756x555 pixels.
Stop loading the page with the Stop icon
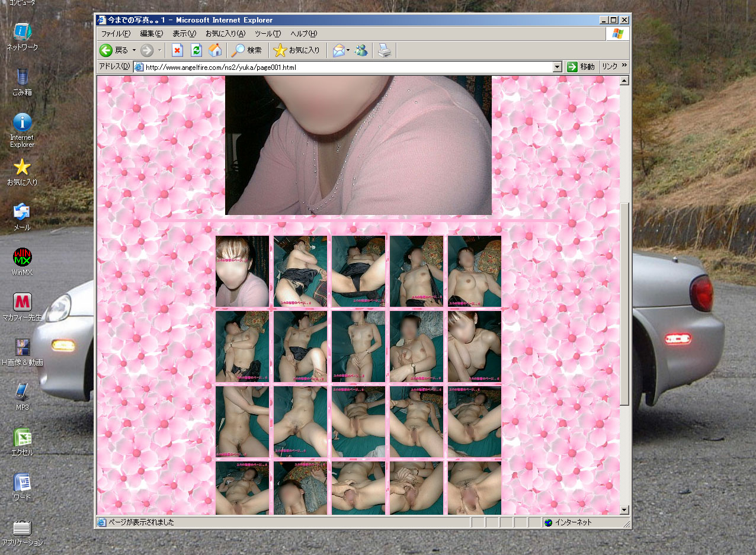177,50
